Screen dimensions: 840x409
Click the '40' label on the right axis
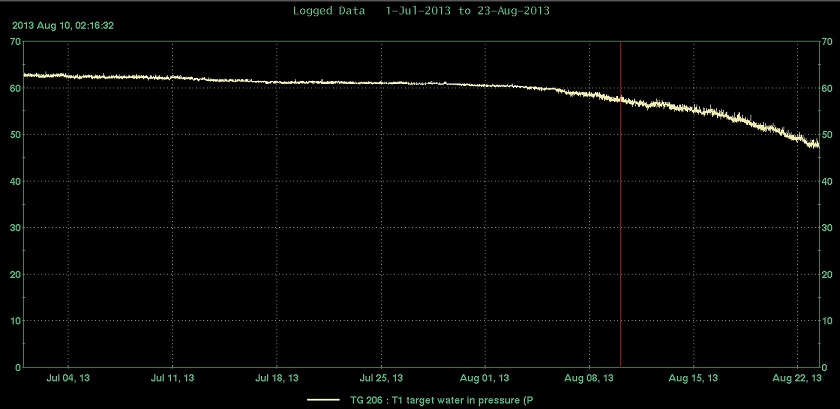click(x=827, y=181)
